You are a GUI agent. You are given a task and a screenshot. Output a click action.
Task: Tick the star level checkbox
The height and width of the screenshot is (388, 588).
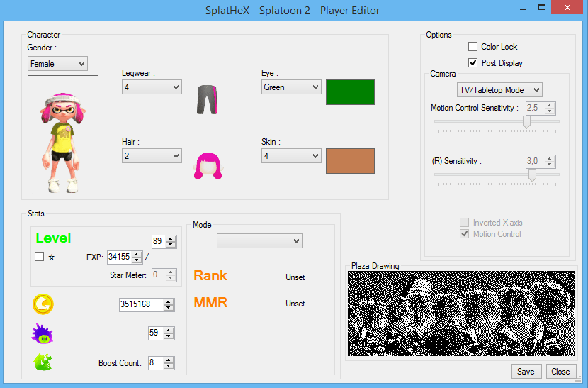(x=40, y=257)
